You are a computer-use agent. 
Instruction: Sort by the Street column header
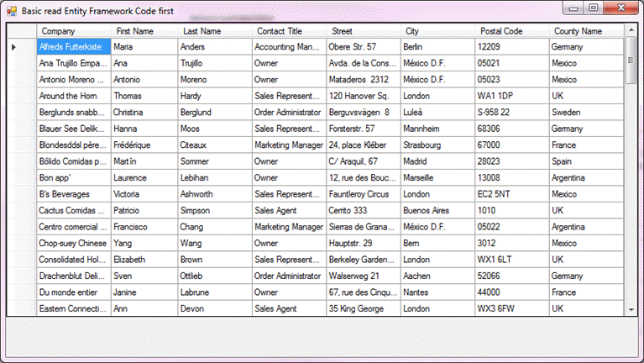(x=364, y=31)
